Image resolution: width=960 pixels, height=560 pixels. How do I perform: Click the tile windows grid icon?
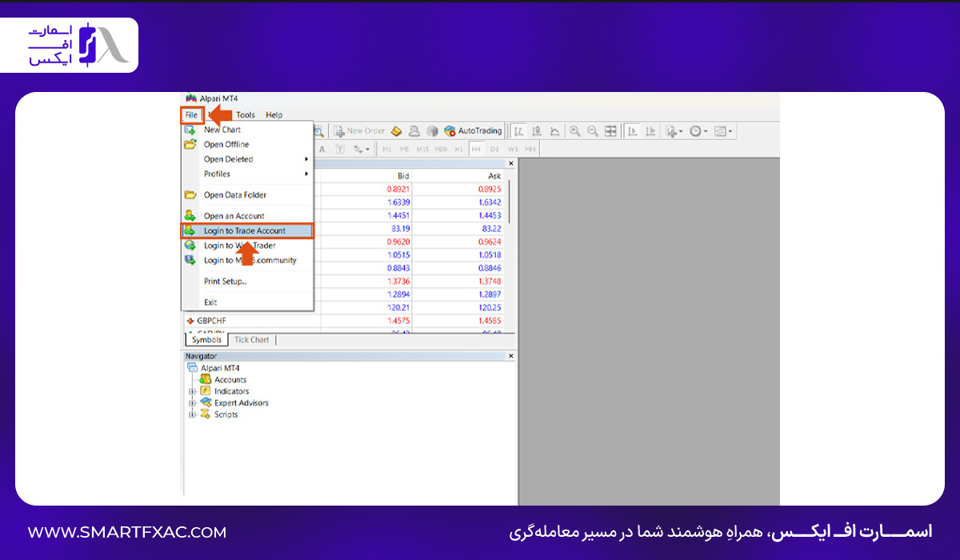tap(611, 131)
